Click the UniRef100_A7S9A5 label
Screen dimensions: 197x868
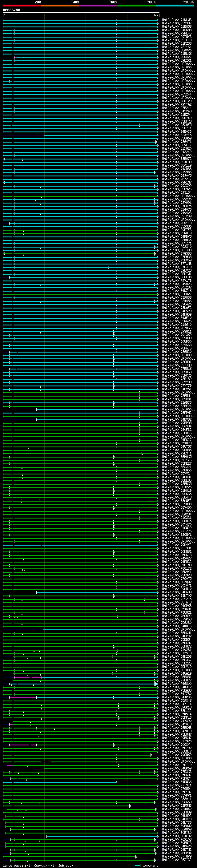(176, 172)
